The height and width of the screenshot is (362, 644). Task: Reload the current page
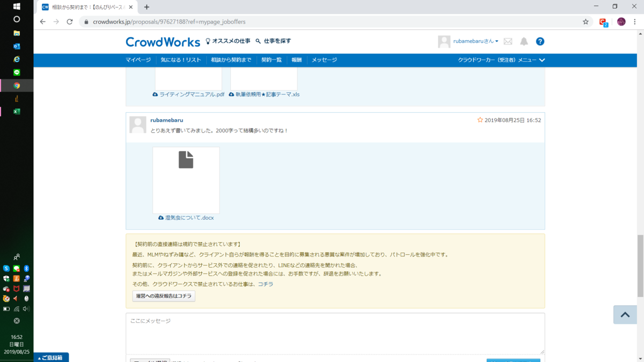click(x=69, y=22)
